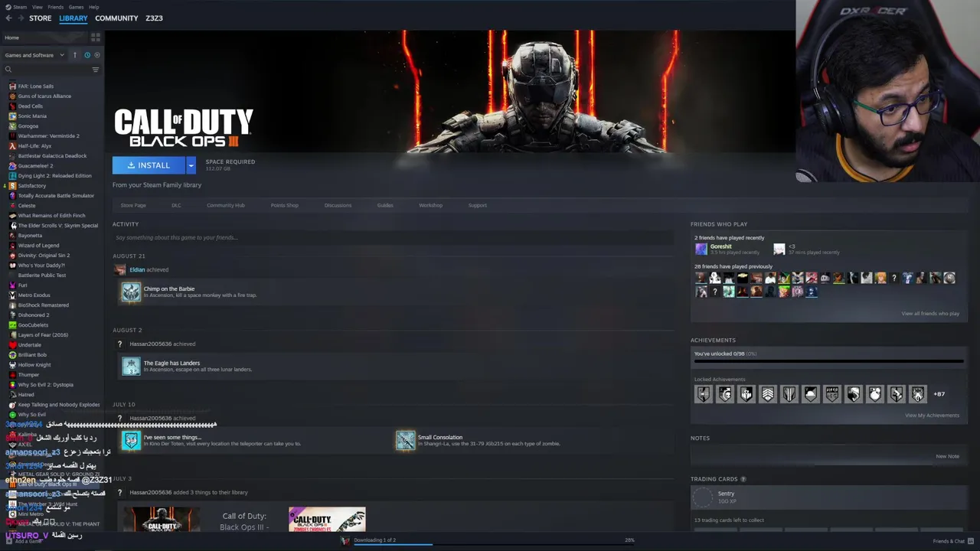Click Add a Game button
Viewport: 980px width, 551px height.
[27, 541]
